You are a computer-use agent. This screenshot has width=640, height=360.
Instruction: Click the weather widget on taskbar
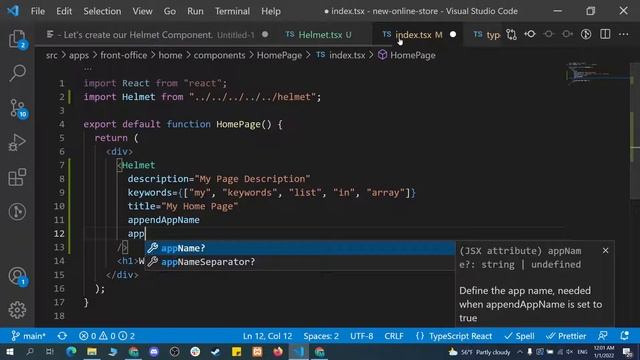[x=480, y=352]
